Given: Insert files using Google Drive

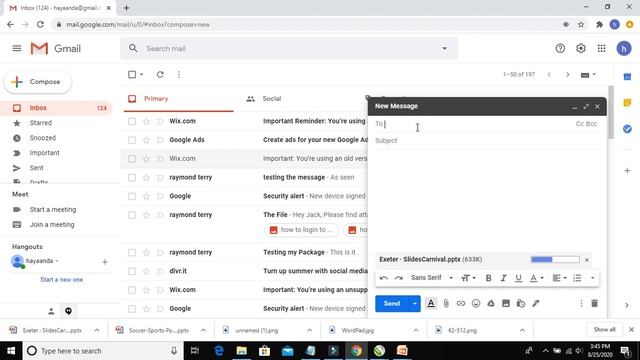Looking at the screenshot, I should 491,303.
